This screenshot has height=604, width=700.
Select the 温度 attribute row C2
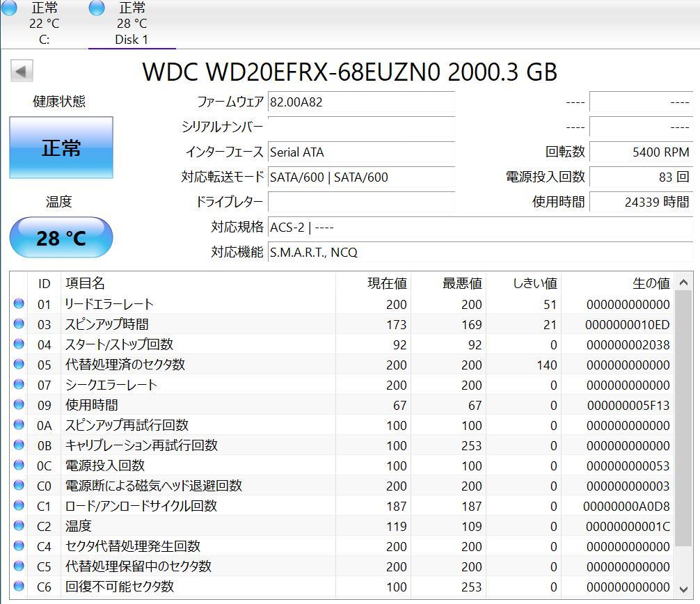[x=342, y=526]
